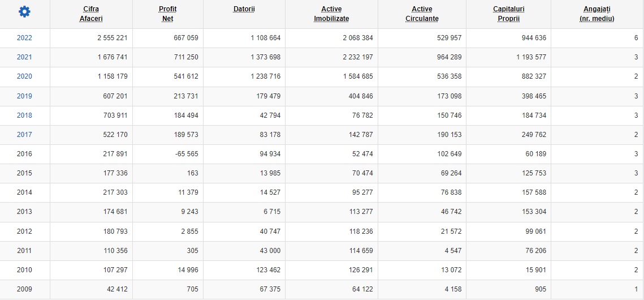
Task: Click the Active Imobilizate column header
Action: coord(331,14)
